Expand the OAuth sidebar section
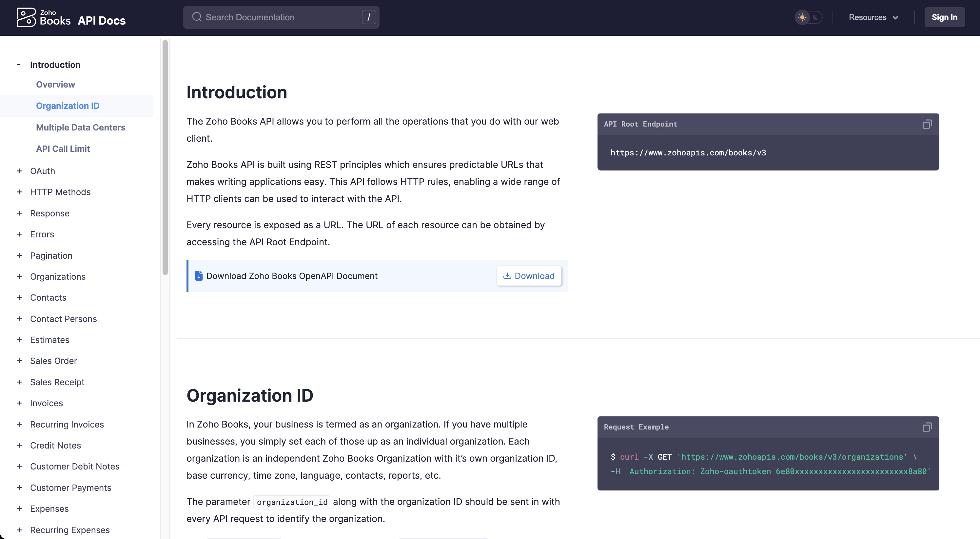980x539 pixels. [19, 171]
